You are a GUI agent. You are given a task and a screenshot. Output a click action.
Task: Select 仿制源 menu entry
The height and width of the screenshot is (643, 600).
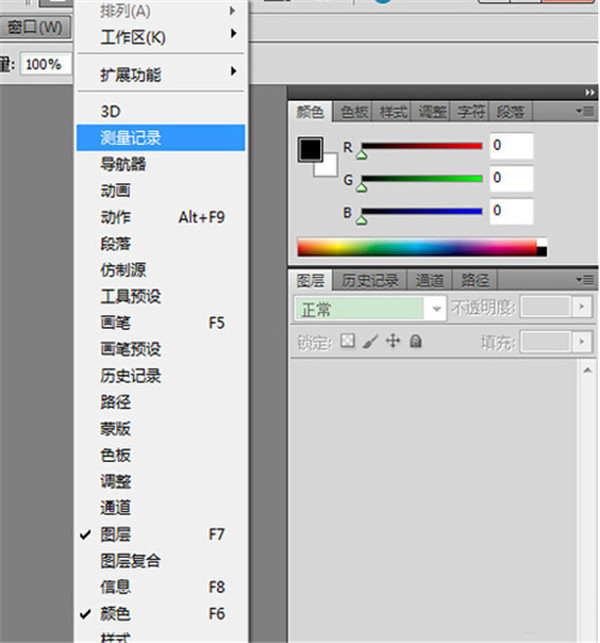point(161,270)
